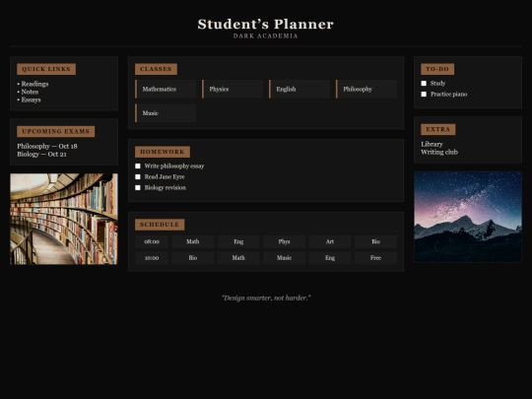Click the starry mountain night image
Viewport: 532px width, 399px height.
coord(468,217)
